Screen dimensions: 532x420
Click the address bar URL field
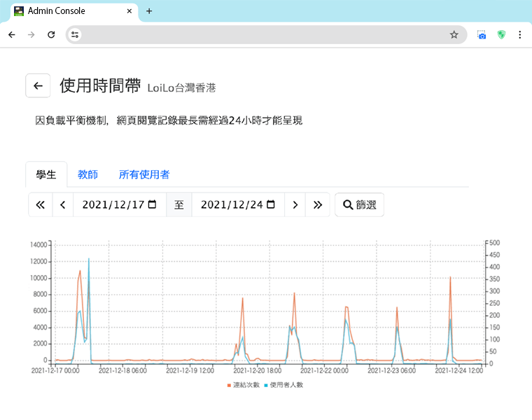point(265,34)
